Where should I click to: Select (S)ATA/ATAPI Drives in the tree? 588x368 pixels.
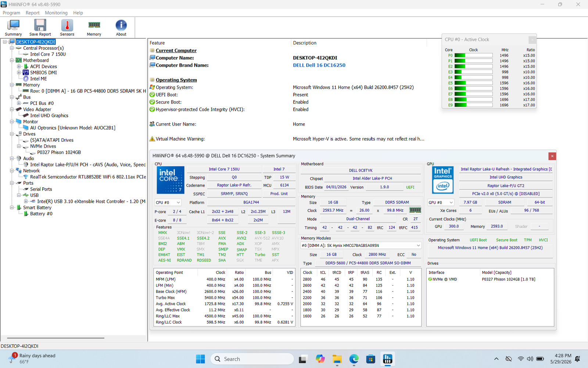pos(52,140)
